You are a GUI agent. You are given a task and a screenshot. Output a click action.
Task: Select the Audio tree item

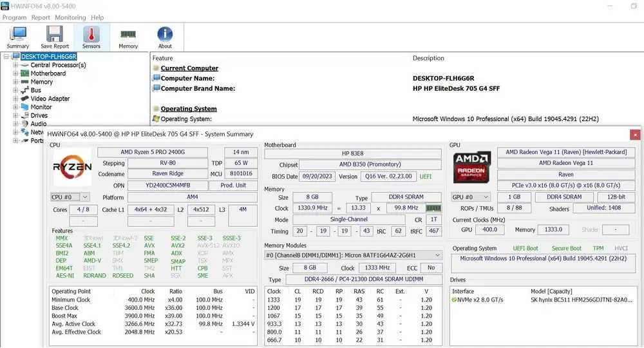(39, 124)
